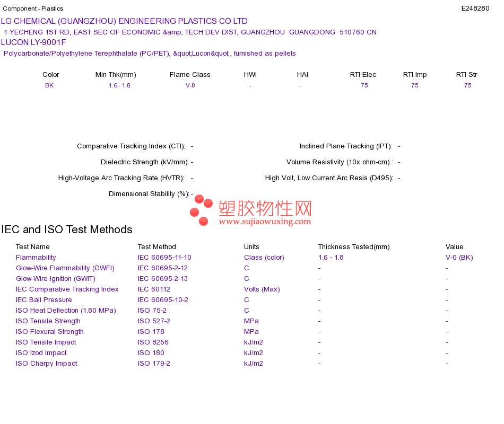This screenshot has height=424, width=504.
Task: Click the ISO 8256 test method
Action: (x=153, y=342)
